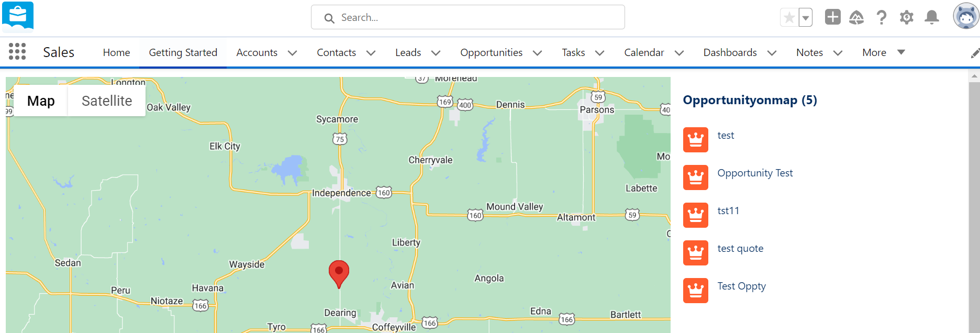Click into the global Search field
The height and width of the screenshot is (333, 980).
tap(468, 17)
